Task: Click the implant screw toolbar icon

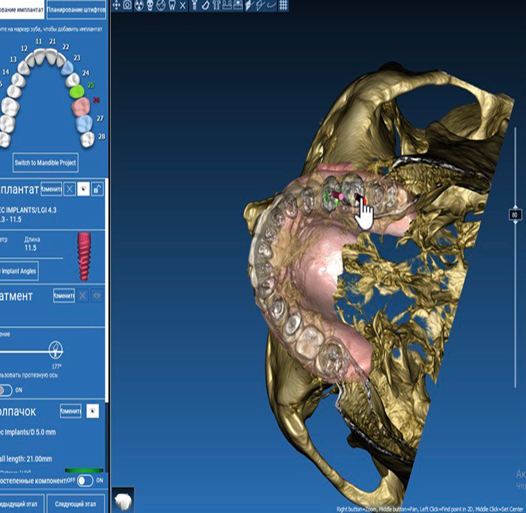Action: pyautogui.click(x=194, y=5)
